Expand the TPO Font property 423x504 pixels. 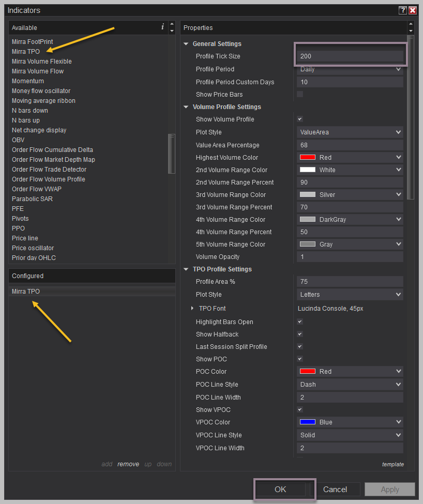(x=192, y=309)
